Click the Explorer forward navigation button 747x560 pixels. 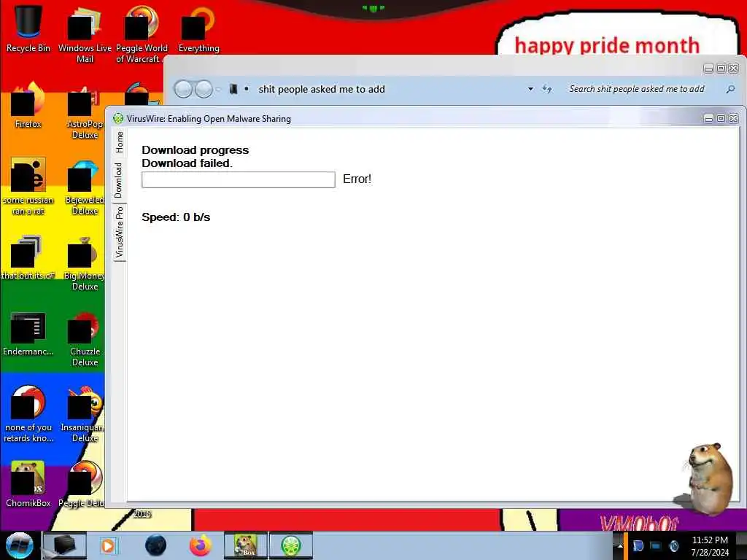tap(204, 89)
